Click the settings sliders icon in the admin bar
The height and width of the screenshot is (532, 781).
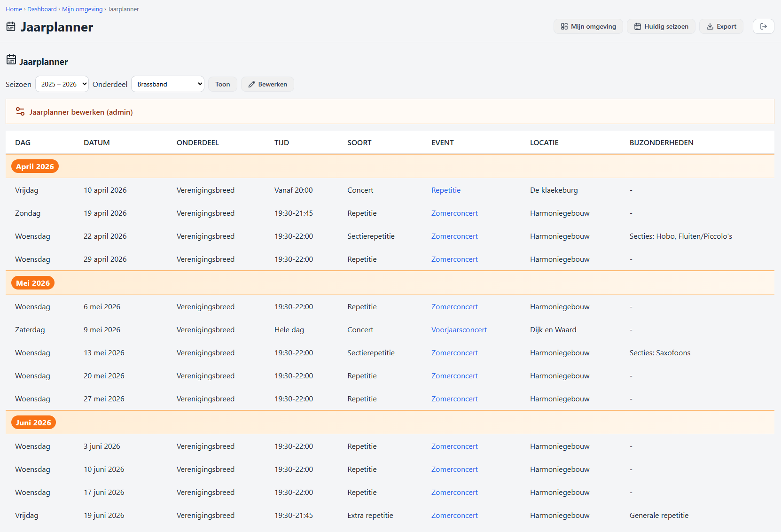click(20, 111)
